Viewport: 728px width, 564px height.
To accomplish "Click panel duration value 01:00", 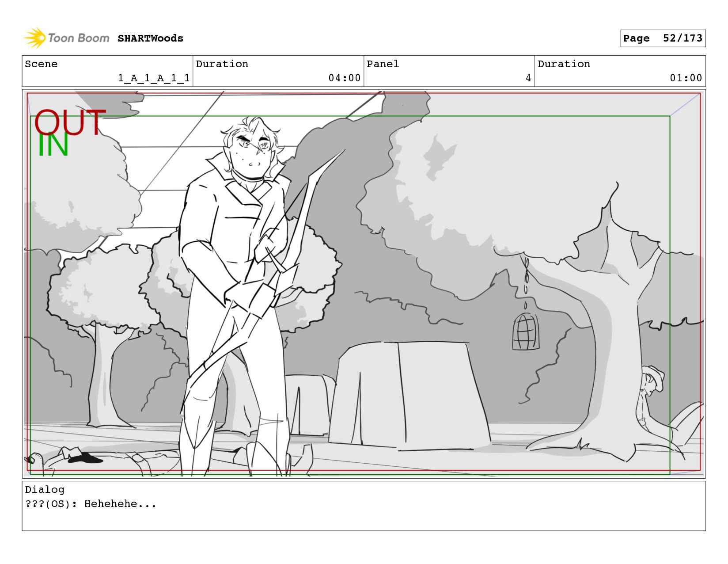I will point(686,78).
